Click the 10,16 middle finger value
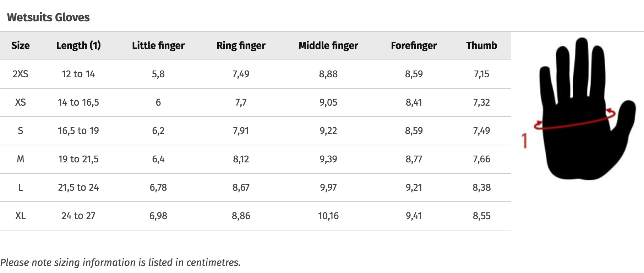 click(328, 216)
